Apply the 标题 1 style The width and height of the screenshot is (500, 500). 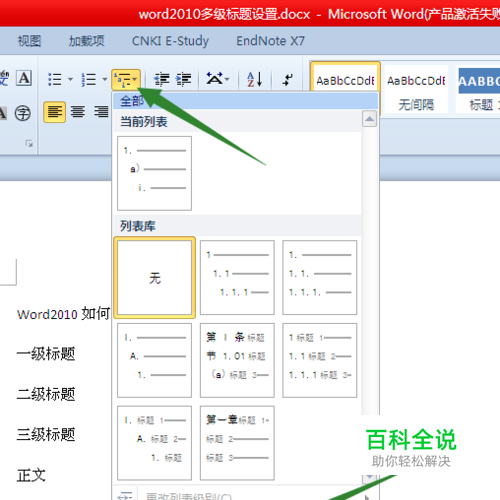(x=479, y=89)
